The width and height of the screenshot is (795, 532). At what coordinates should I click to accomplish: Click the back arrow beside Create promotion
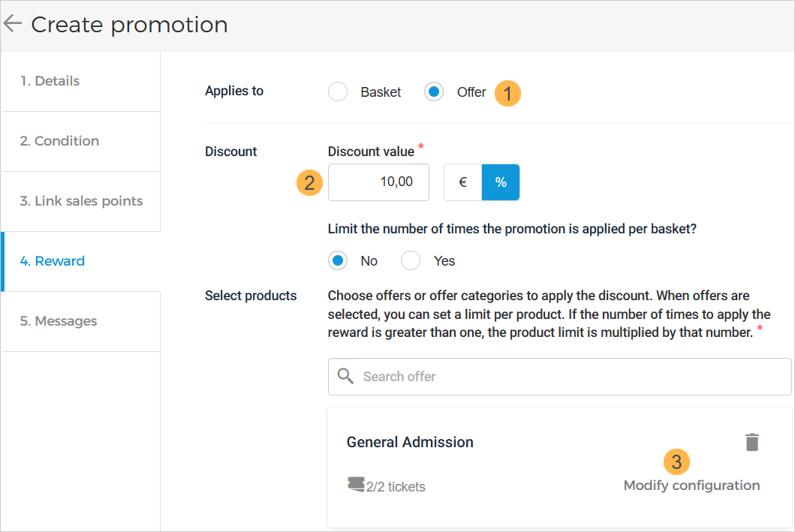point(13,24)
